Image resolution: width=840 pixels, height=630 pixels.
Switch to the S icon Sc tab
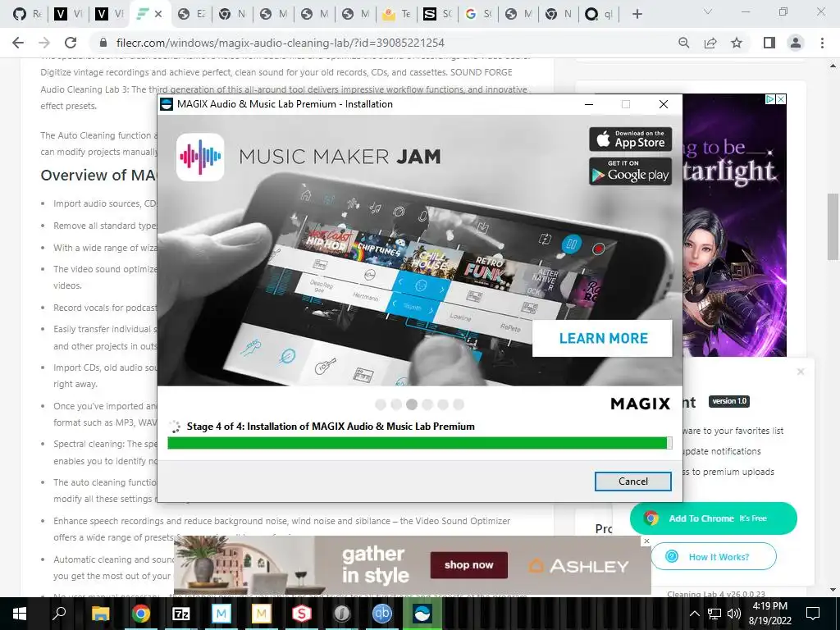point(437,14)
